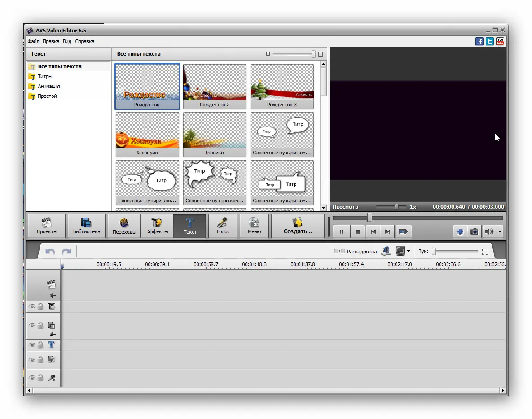Select Все типы текста category

pos(69,66)
